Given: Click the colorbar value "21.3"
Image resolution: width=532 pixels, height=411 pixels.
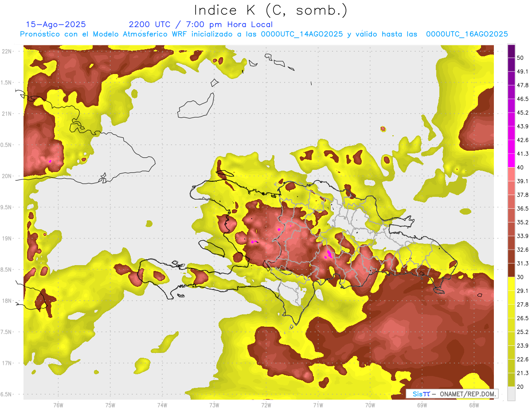Looking at the screenshot, I should (x=523, y=373).
